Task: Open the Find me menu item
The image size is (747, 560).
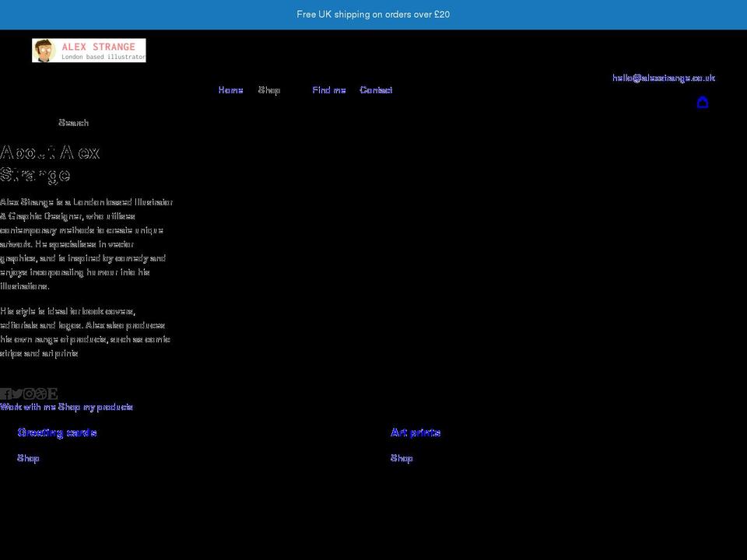Action: pos(328,90)
